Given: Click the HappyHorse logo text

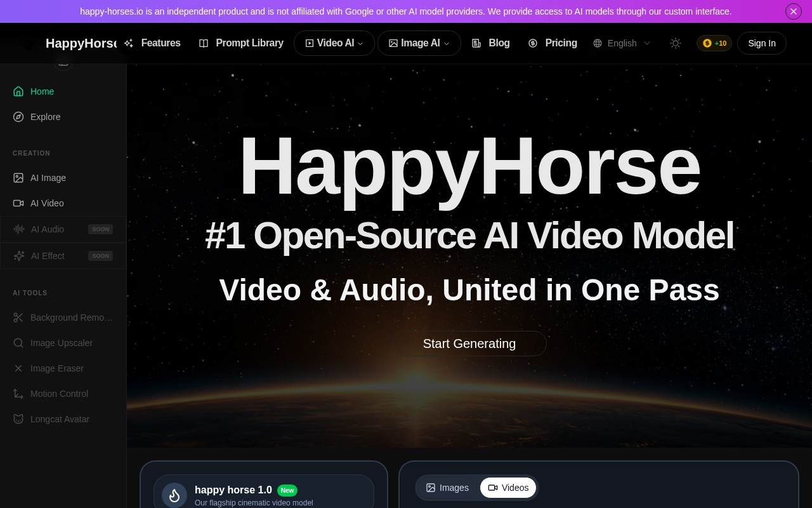Looking at the screenshot, I should [x=81, y=43].
